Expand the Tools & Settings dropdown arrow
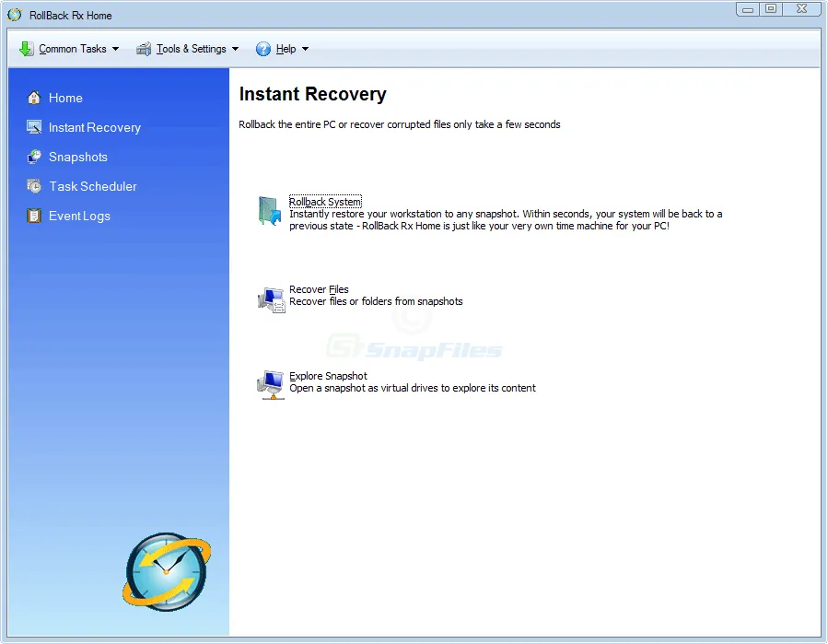828x644 pixels. pos(235,49)
